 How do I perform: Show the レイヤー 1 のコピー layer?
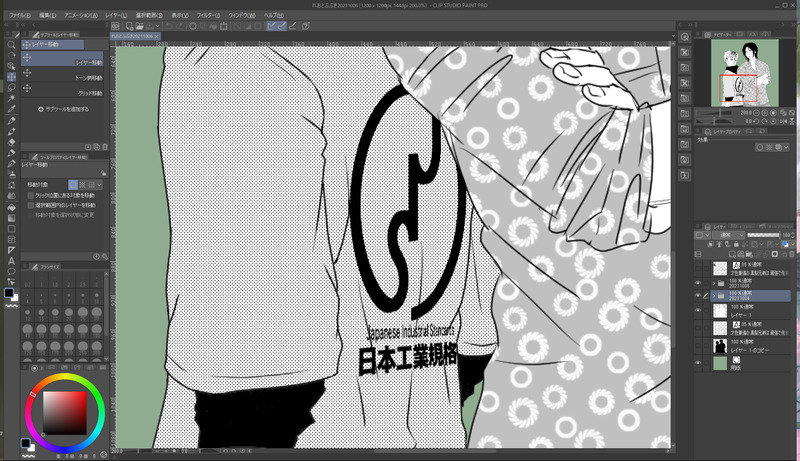tap(698, 346)
